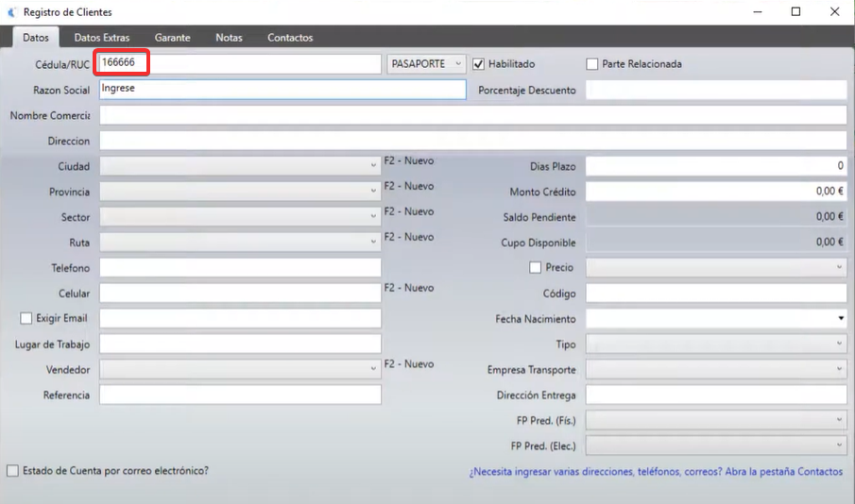Screen dimensions: 855x504
Task: Click the Celular input field
Action: pyautogui.click(x=240, y=294)
